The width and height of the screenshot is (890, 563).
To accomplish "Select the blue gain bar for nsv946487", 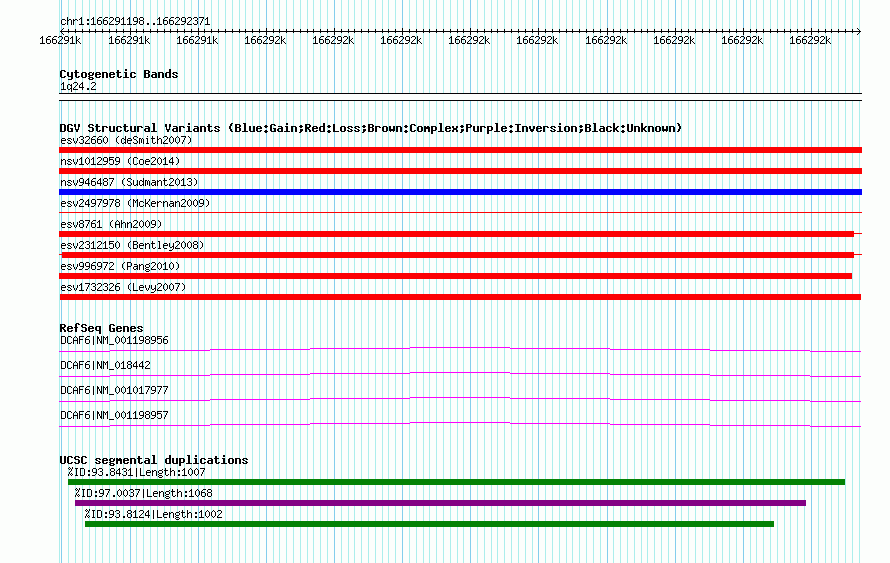I will point(460,192).
